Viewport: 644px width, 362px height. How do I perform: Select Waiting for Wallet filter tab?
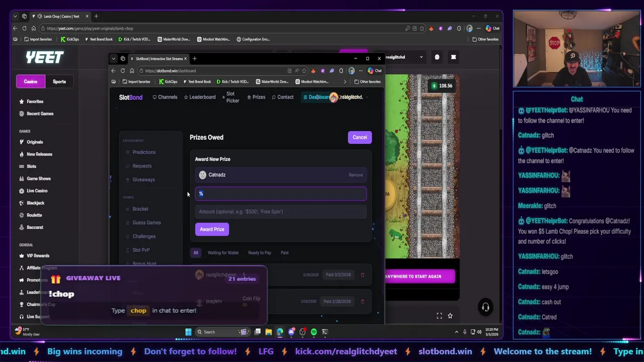point(223,253)
